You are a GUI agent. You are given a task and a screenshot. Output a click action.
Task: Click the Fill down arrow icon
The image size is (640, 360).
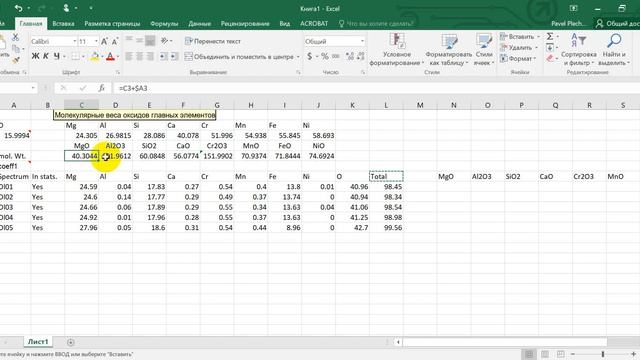click(x=550, y=47)
